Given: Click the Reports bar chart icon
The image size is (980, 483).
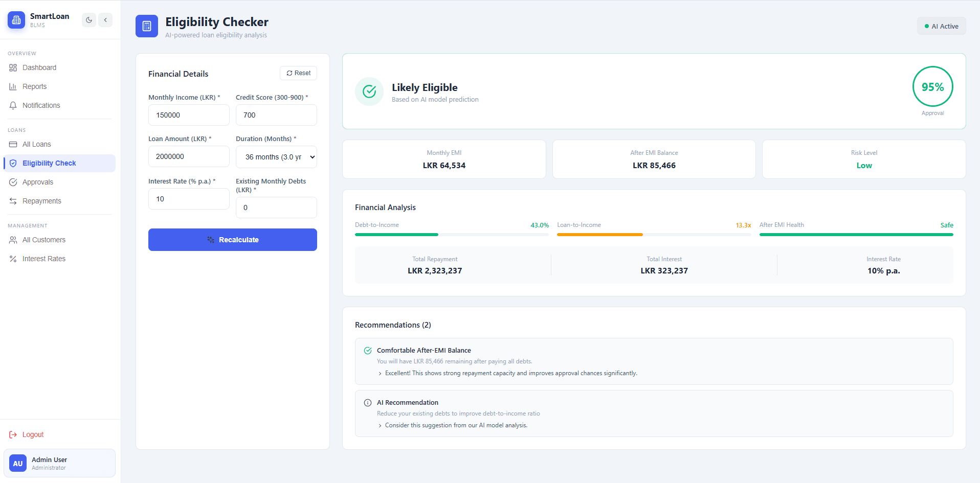Looking at the screenshot, I should pyautogui.click(x=13, y=86).
